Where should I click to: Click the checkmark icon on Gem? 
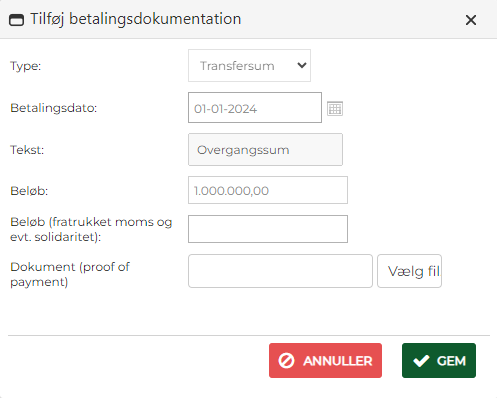point(421,361)
